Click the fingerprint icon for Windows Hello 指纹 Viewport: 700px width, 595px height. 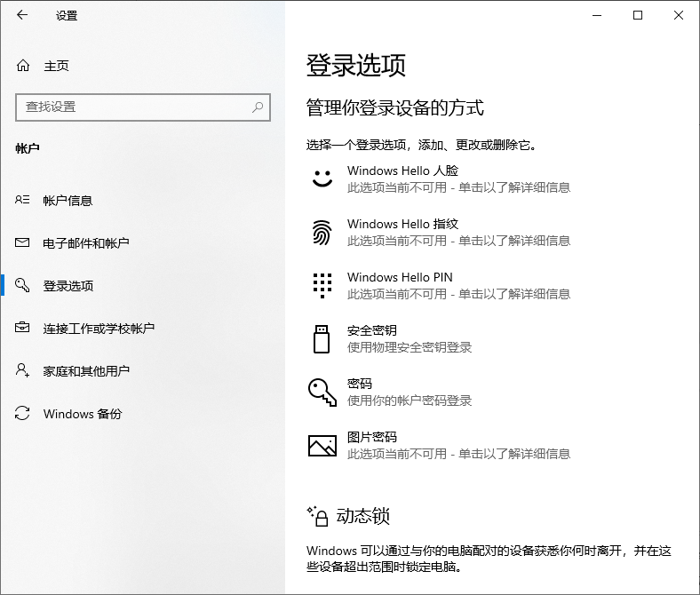coord(322,233)
